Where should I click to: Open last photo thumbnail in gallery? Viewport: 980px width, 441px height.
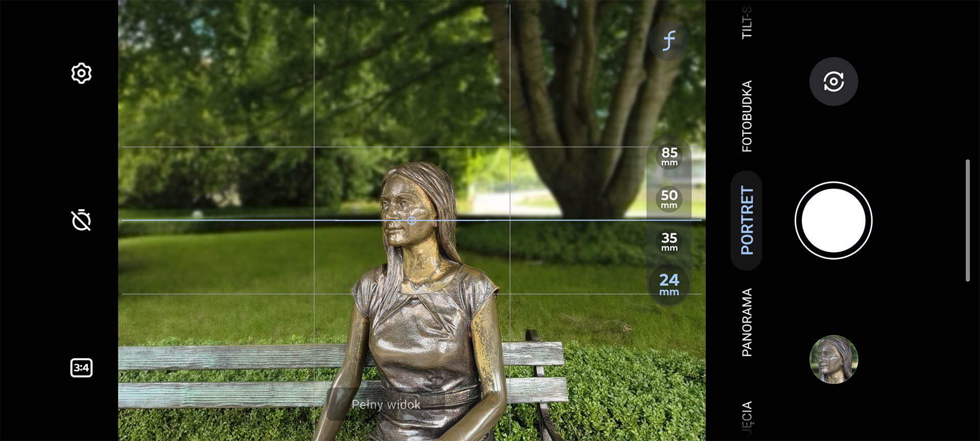pos(833,359)
